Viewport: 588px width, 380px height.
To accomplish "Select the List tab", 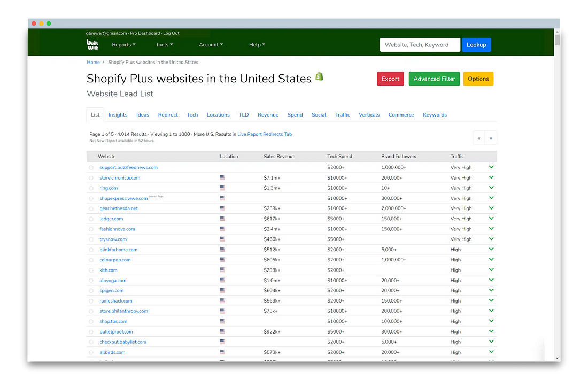I will [x=95, y=115].
